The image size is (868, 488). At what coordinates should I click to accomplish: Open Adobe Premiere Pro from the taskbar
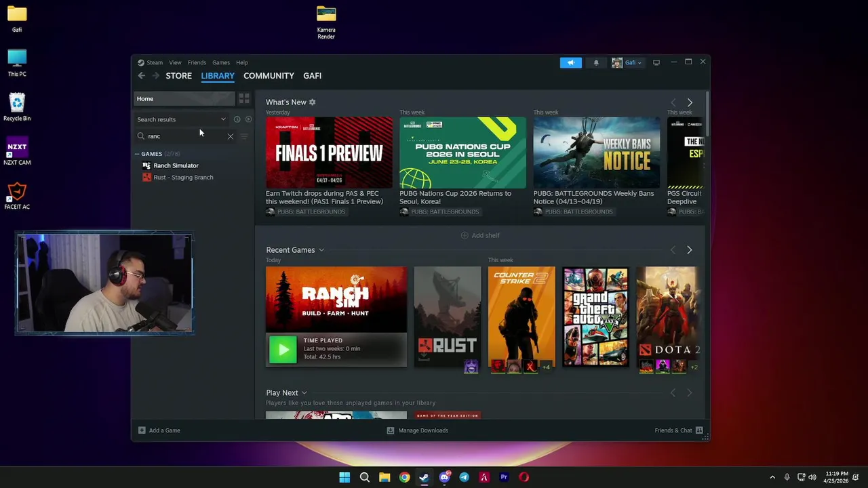point(504,477)
